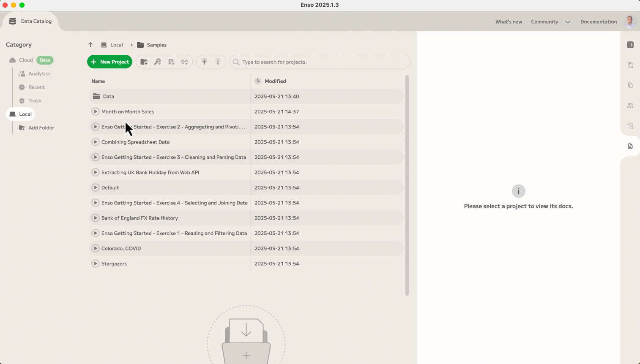
Task: Select Enso Getting Started Exercise 1 row name
Action: [x=174, y=233]
